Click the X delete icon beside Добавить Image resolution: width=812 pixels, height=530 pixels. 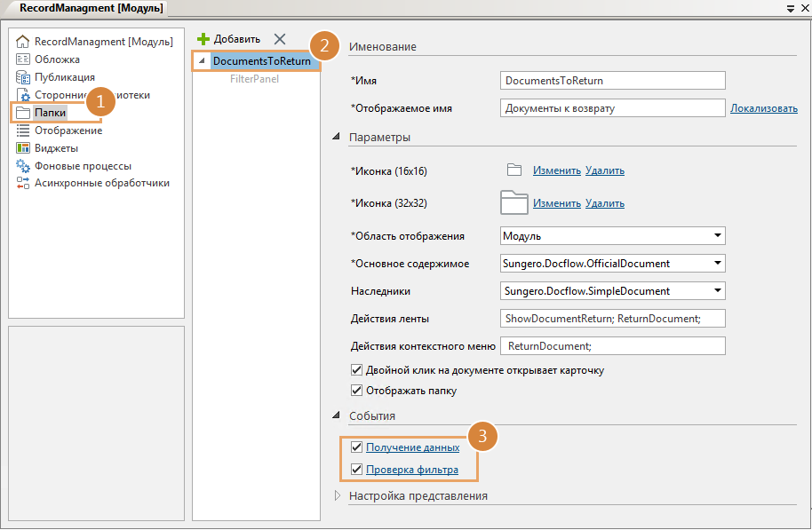[280, 39]
